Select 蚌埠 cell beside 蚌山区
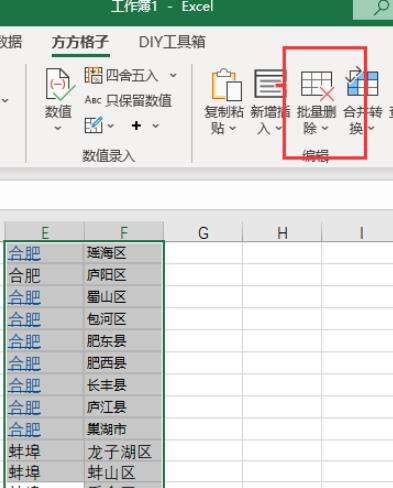The height and width of the screenshot is (488, 393). pyautogui.click(x=44, y=473)
